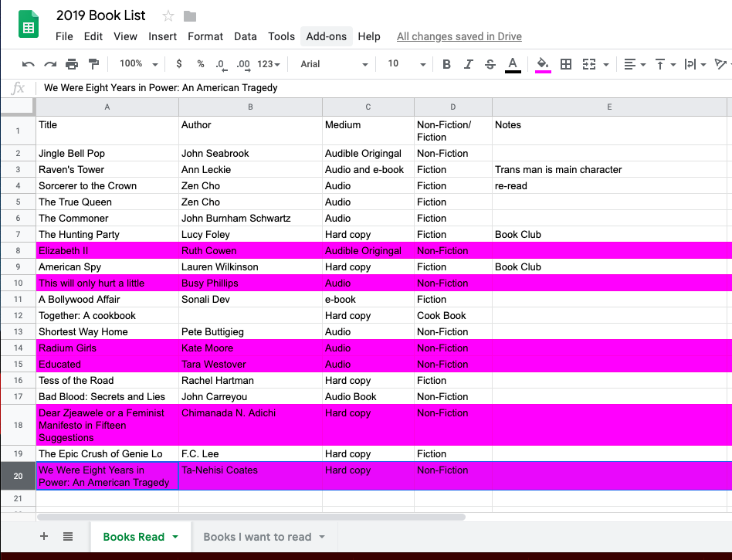Activate the Paint format roller icon

tap(94, 64)
